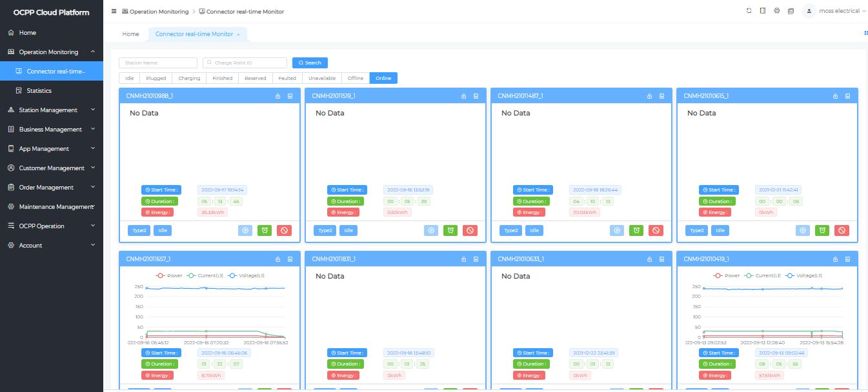Expand the Station Management sidebar menu
This screenshot has width=868, height=392.
tap(52, 110)
